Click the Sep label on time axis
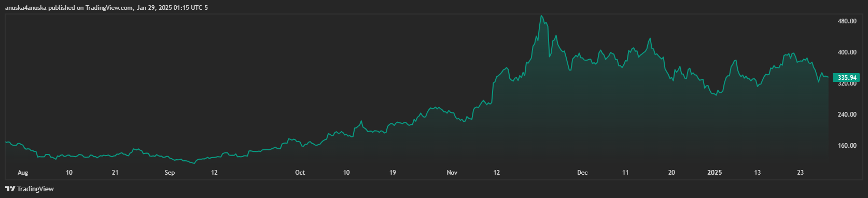 (x=170, y=173)
